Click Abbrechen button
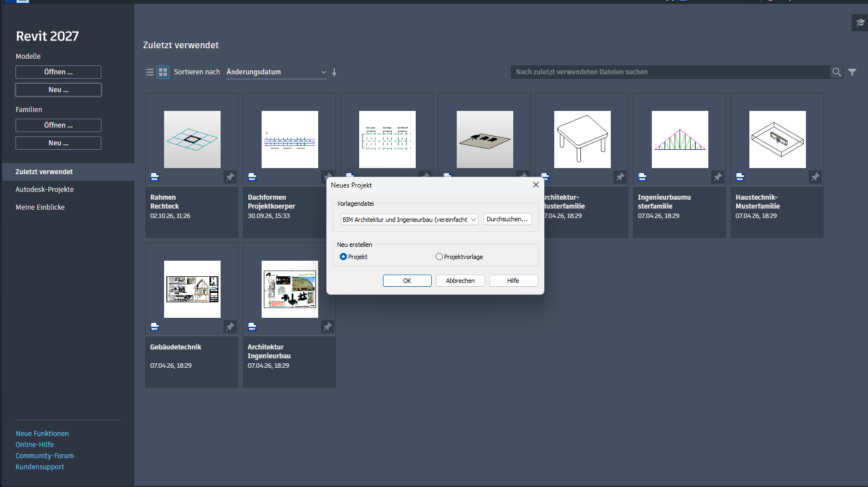Image resolution: width=868 pixels, height=487 pixels. 461,281
